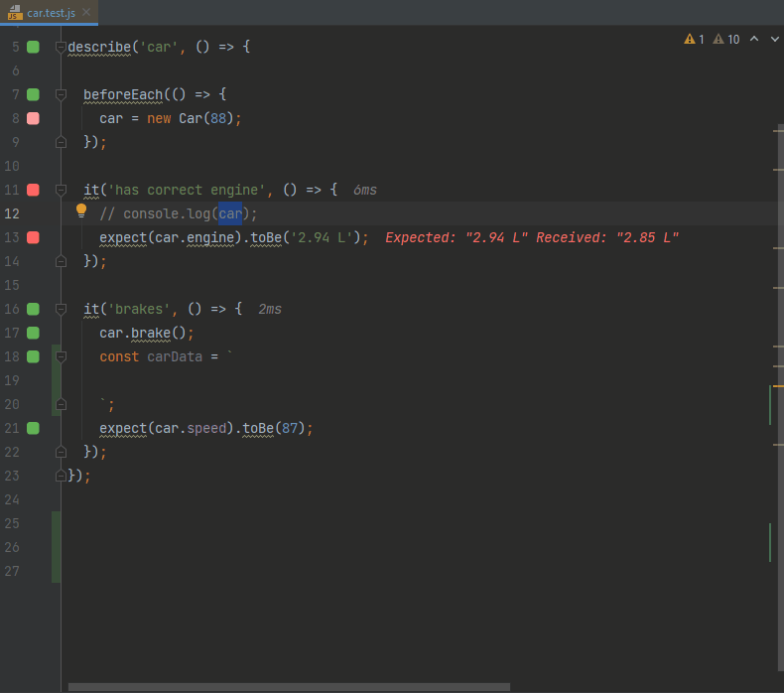Click the green passed-test icon for 'brakes' test
Image resolution: width=784 pixels, height=693 pixels.
(x=33, y=309)
